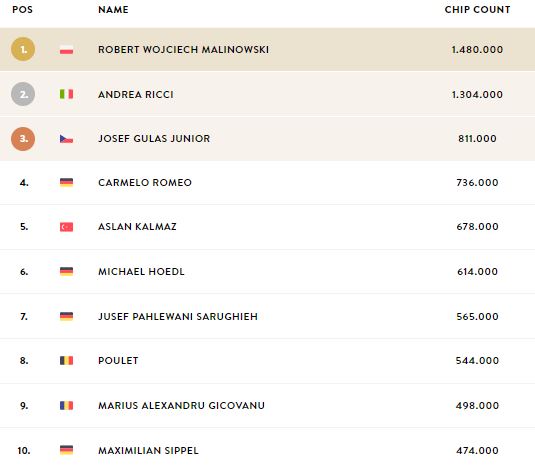Click the bronze third-place medal badge
Image resolution: width=535 pixels, height=468 pixels.
(x=23, y=138)
